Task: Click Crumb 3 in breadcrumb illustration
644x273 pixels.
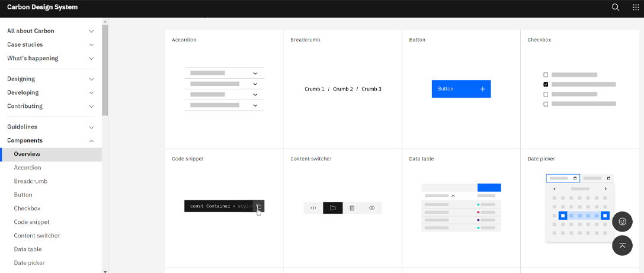Action: 371,89
